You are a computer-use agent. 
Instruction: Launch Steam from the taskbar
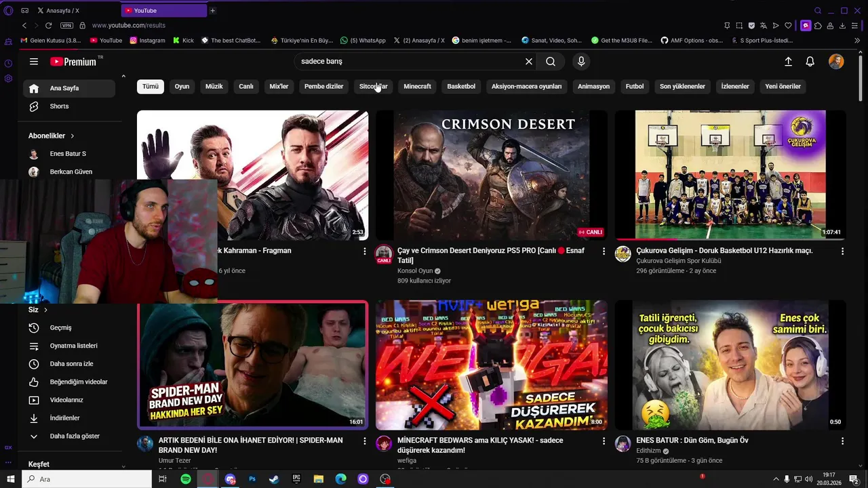(274, 479)
